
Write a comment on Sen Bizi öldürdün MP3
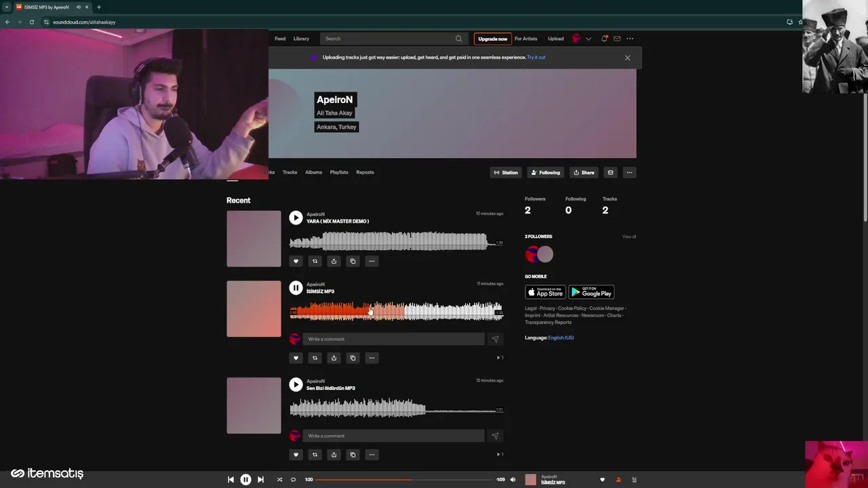393,436
